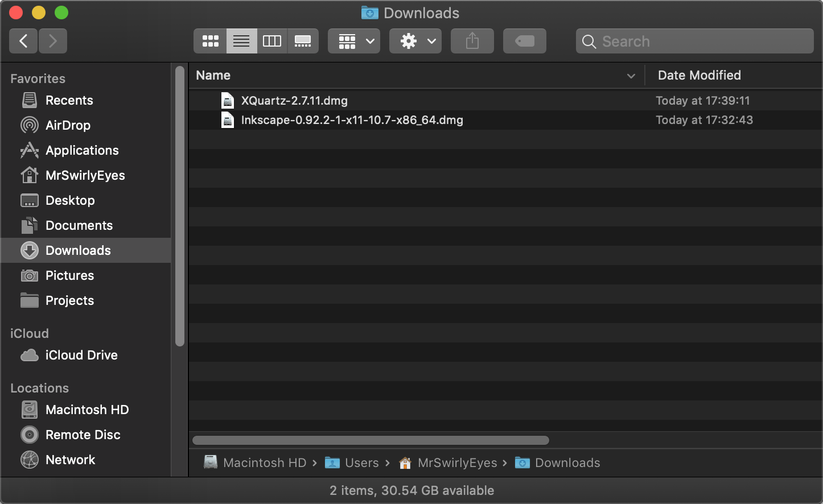Click the Edit Tags icon
Screen dimensions: 823x504
[x=525, y=41]
